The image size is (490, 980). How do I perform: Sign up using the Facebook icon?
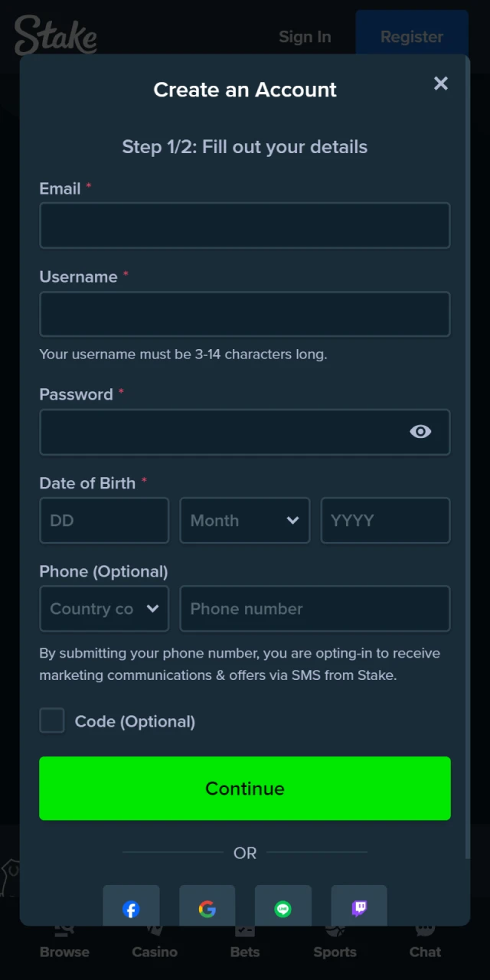pyautogui.click(x=131, y=910)
